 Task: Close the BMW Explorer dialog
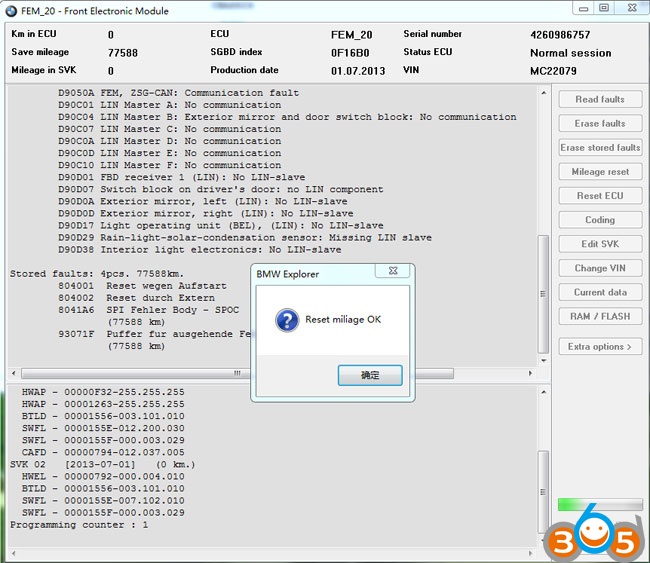tap(393, 271)
